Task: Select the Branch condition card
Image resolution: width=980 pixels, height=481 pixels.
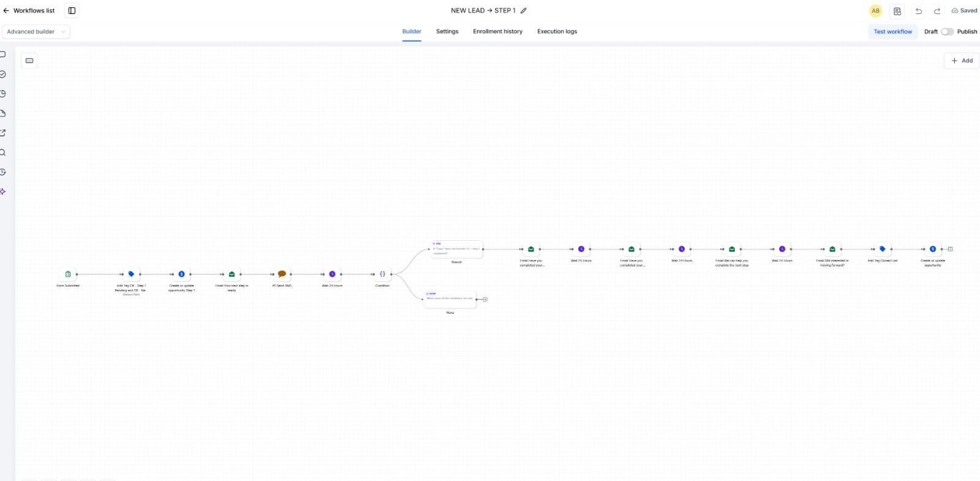Action: pyautogui.click(x=456, y=249)
